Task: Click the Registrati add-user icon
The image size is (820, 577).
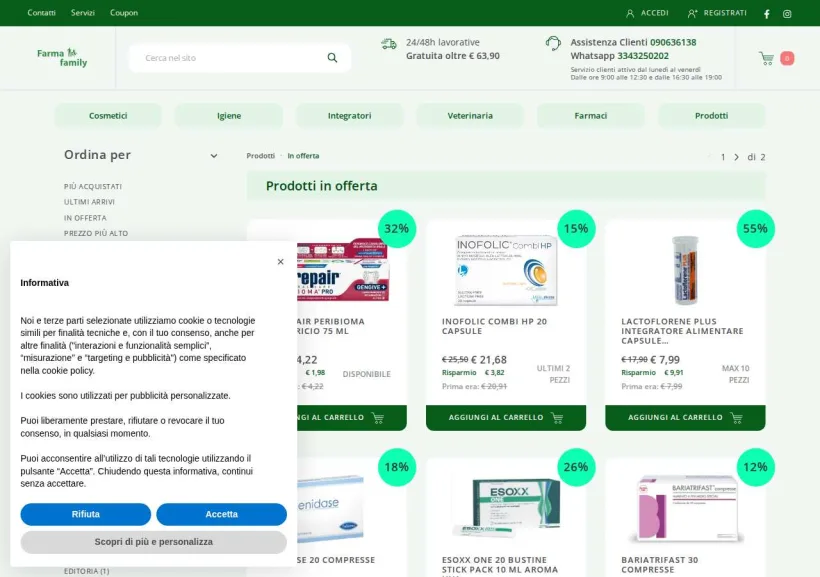Action: tap(692, 14)
